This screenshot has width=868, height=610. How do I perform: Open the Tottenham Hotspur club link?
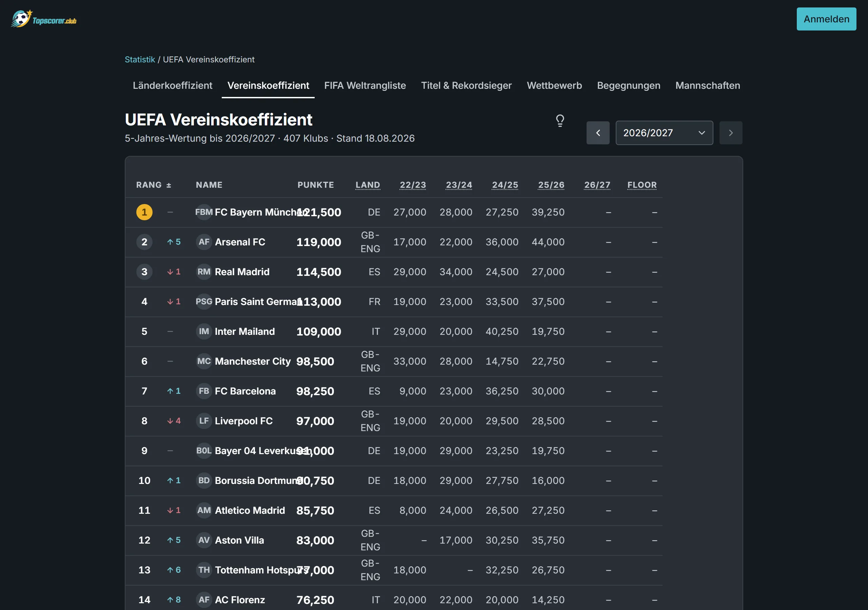[x=262, y=570]
